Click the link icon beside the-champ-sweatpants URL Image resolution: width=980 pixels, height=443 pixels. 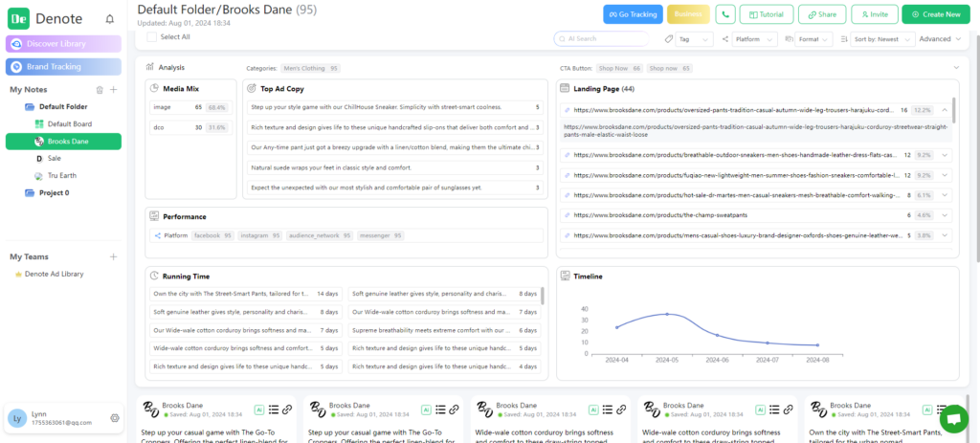click(568, 215)
